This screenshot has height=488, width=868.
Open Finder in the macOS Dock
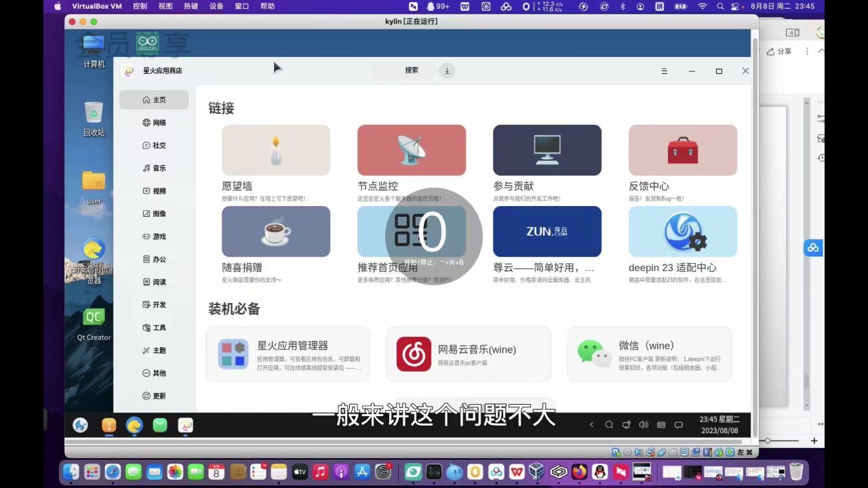click(x=71, y=472)
